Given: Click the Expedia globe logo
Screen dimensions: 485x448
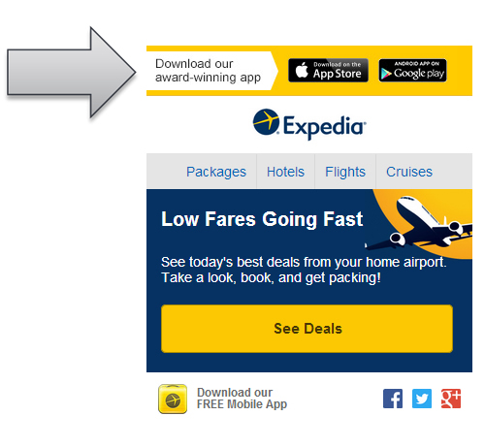Looking at the screenshot, I should 266,122.
